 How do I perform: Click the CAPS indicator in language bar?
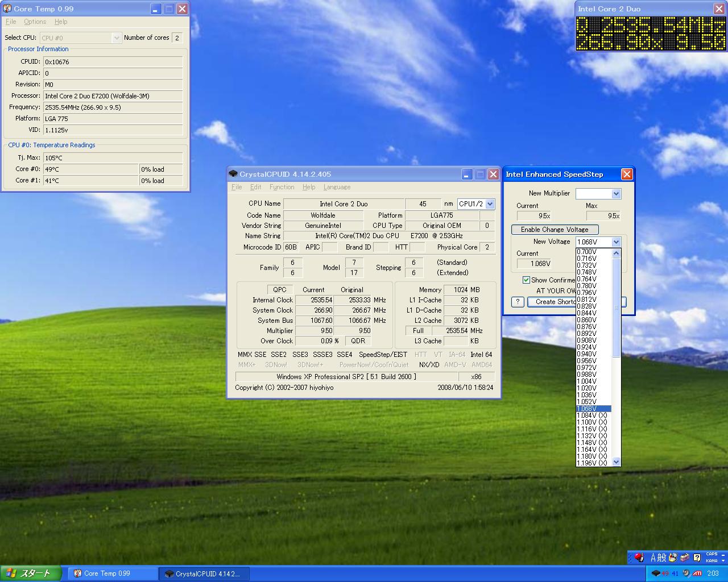pos(712,554)
